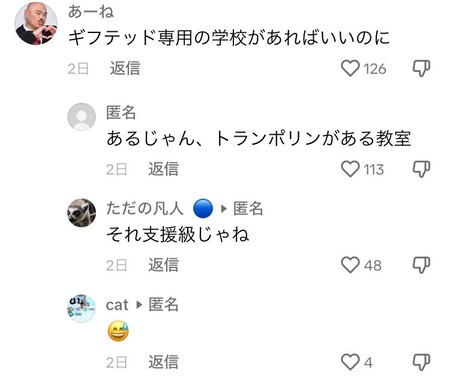Dislike the cat emoji comment
The image size is (450, 382).
[x=421, y=362]
